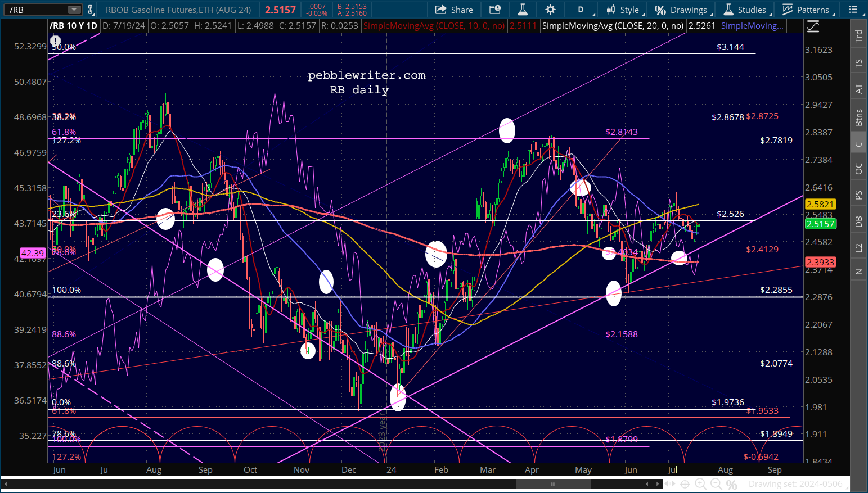
Task: Open Edit Studies flask icon
Action: tap(523, 10)
